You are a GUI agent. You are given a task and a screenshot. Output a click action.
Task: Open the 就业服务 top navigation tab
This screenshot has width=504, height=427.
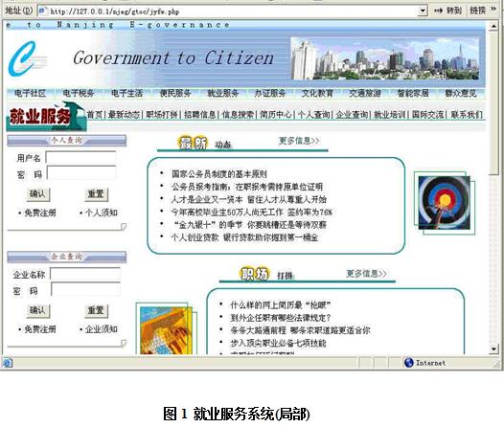click(x=222, y=93)
